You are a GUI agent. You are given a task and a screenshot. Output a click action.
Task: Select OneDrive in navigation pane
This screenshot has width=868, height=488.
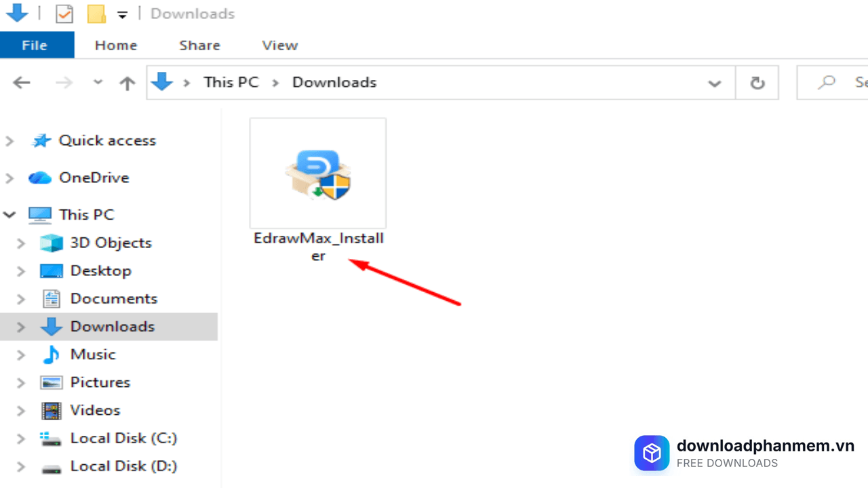[94, 178]
